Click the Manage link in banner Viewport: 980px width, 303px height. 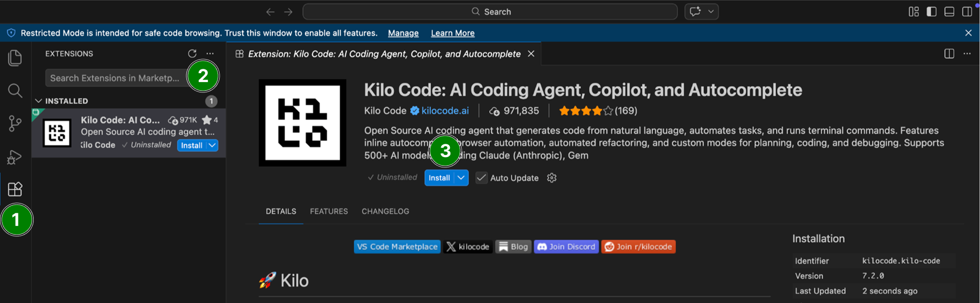pyautogui.click(x=403, y=33)
